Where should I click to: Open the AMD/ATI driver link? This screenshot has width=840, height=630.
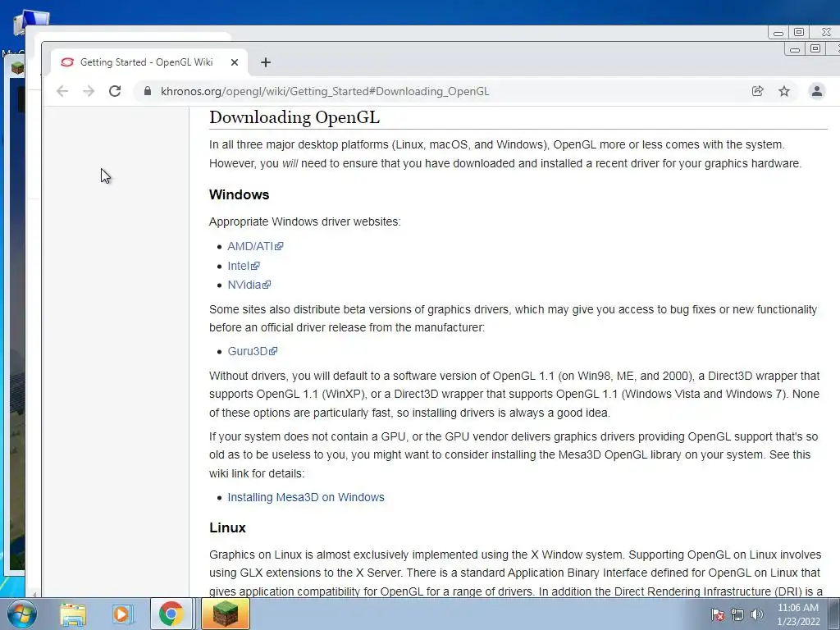tap(255, 246)
